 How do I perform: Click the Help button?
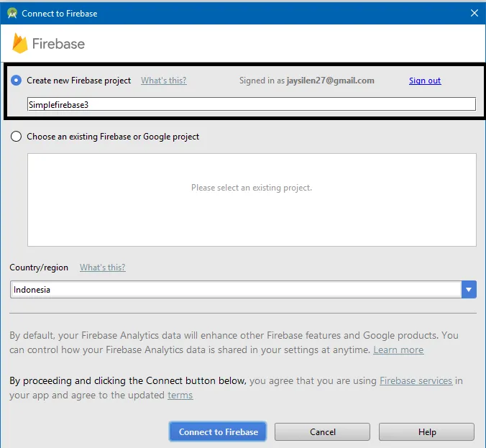[426, 432]
